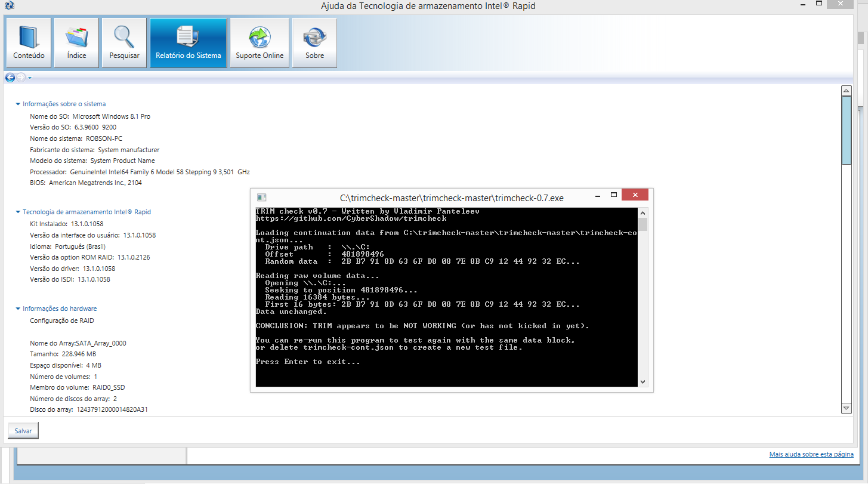
Task: Click 'Espaço disponível: 4 MB' line
Action: pyautogui.click(x=66, y=365)
